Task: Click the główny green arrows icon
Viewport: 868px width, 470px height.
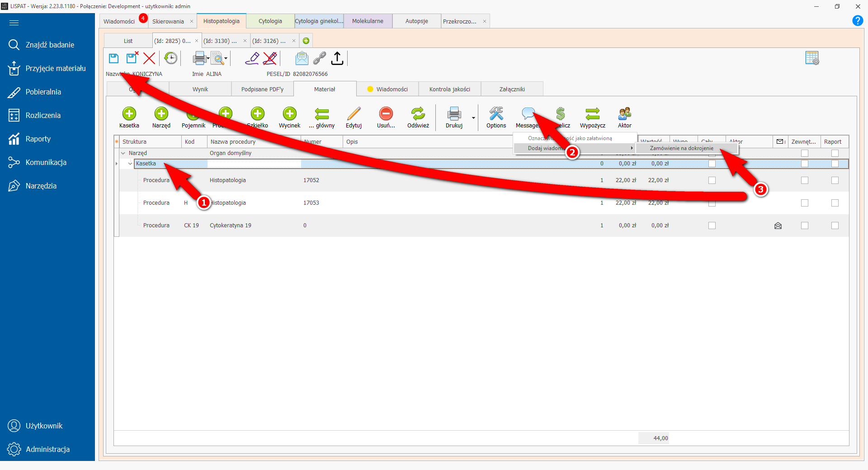Action: (x=322, y=113)
